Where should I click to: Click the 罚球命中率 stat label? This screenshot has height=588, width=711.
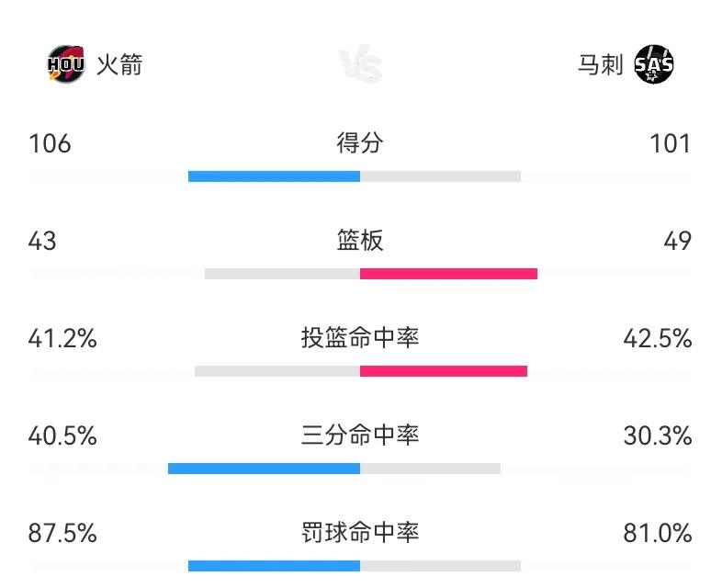[x=360, y=532]
